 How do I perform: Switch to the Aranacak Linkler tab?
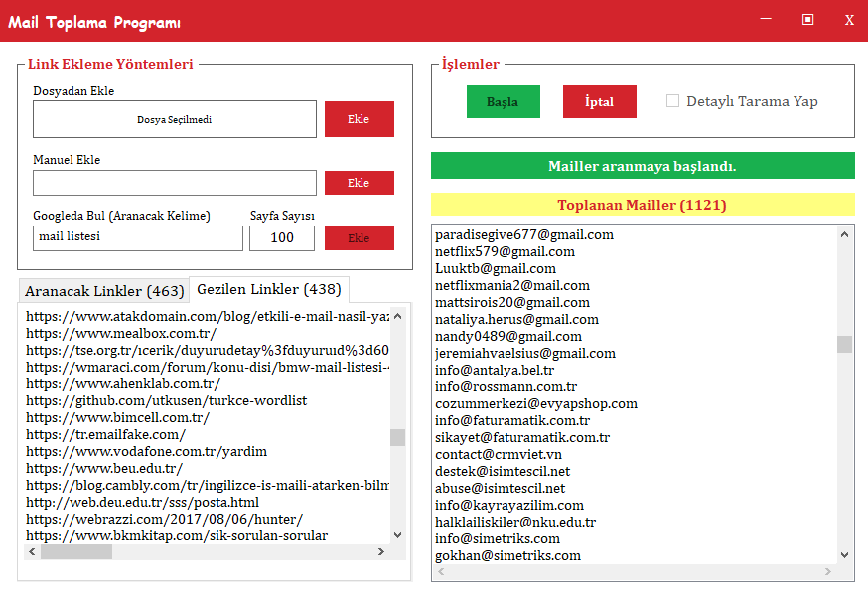tap(104, 291)
